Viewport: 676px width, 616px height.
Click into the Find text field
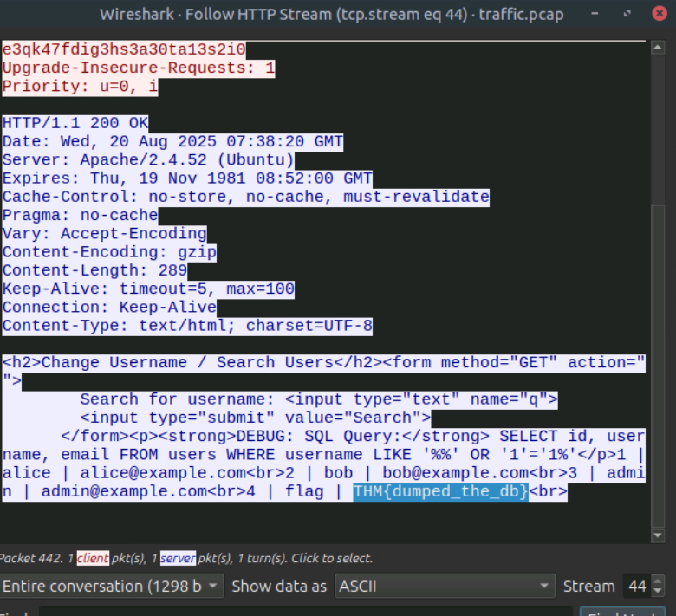tap(303, 612)
